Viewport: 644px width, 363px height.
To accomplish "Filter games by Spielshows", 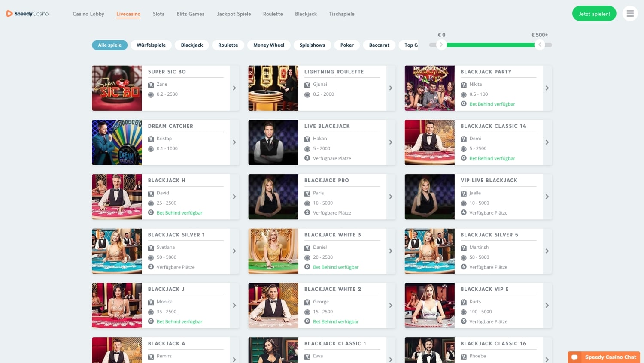I will tap(312, 45).
